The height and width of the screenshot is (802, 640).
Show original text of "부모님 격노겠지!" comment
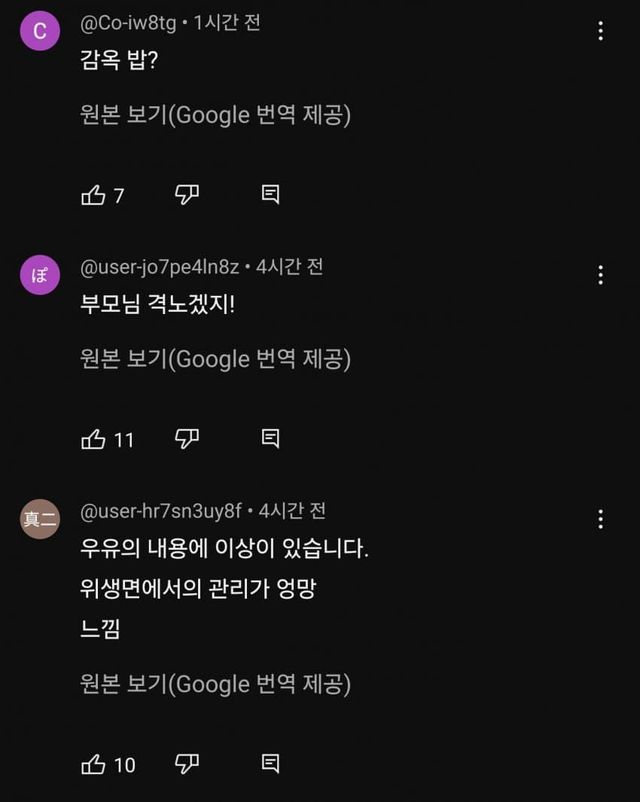(x=215, y=359)
